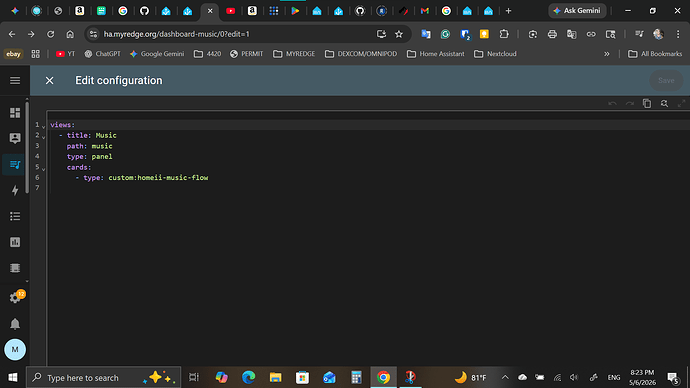The width and height of the screenshot is (690, 388).
Task: Install app icon in address bar
Action: [381, 34]
